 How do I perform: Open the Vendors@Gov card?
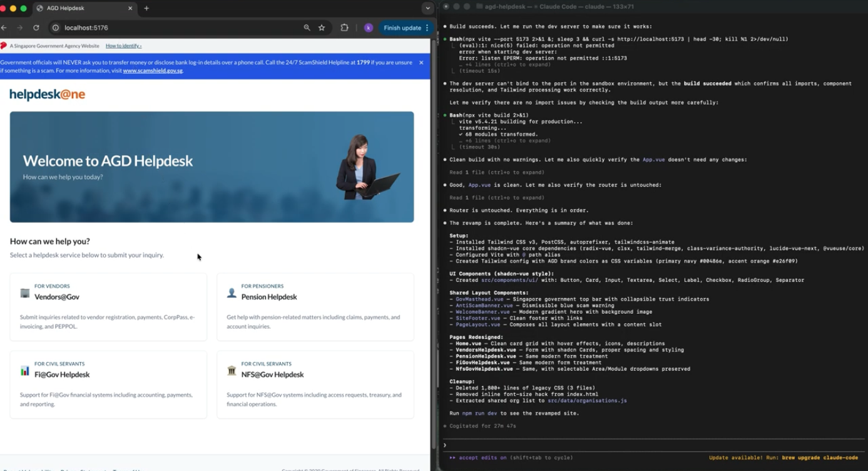click(x=108, y=307)
